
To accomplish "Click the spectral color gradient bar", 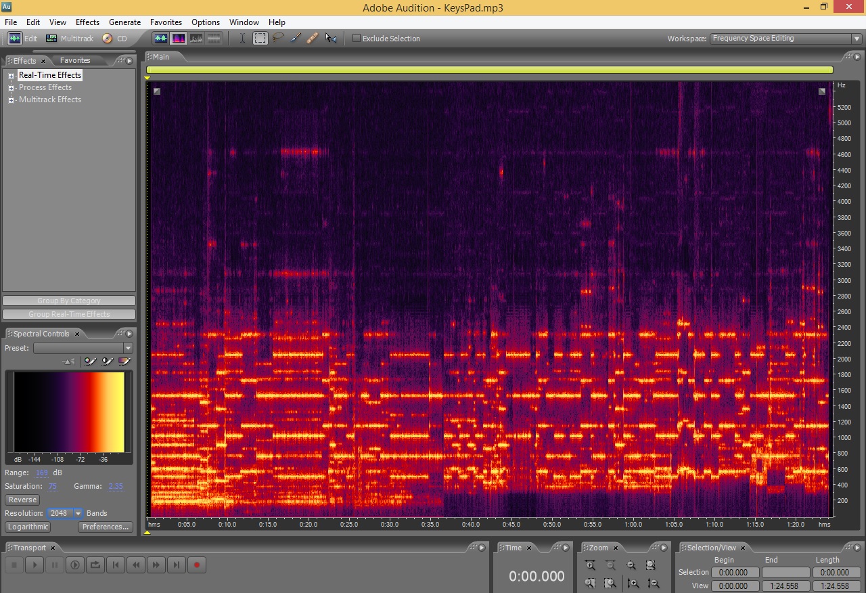I will 68,412.
